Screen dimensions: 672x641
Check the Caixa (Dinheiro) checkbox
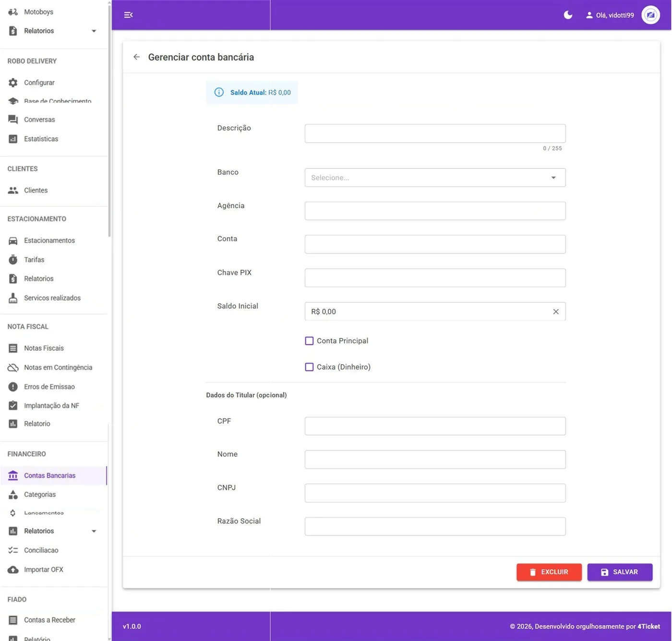pos(309,367)
